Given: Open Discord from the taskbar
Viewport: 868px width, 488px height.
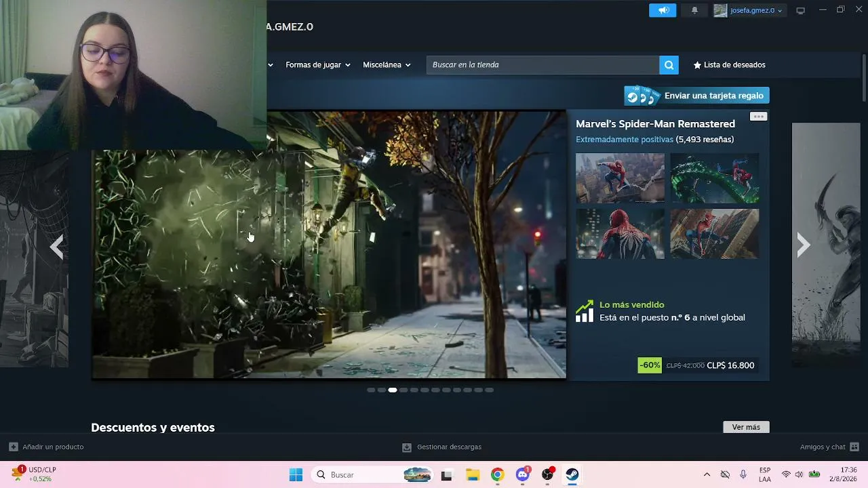Looking at the screenshot, I should coord(522,474).
